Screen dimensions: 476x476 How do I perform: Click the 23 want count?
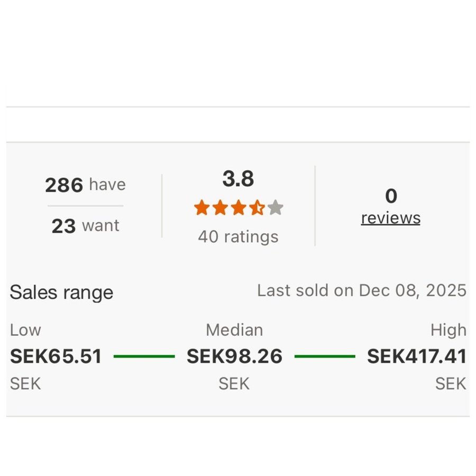[85, 226]
